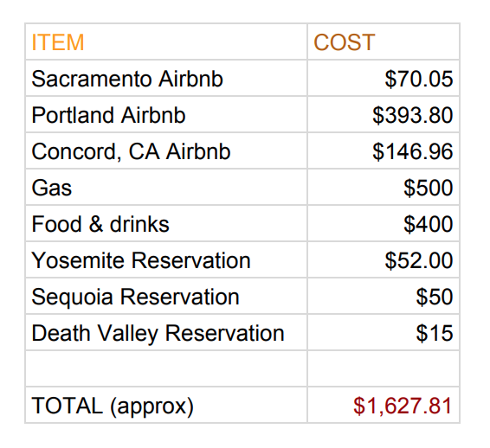Click the $15 Death Valley cost cell
Viewport: 490px width, 448px height.
384,332
